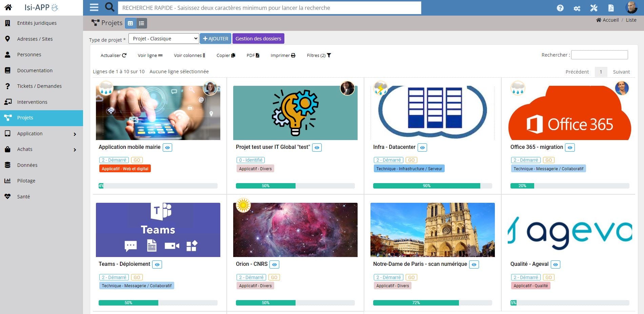Select Interventions in the sidebar
Image resolution: width=644 pixels, height=314 pixels.
pos(32,102)
